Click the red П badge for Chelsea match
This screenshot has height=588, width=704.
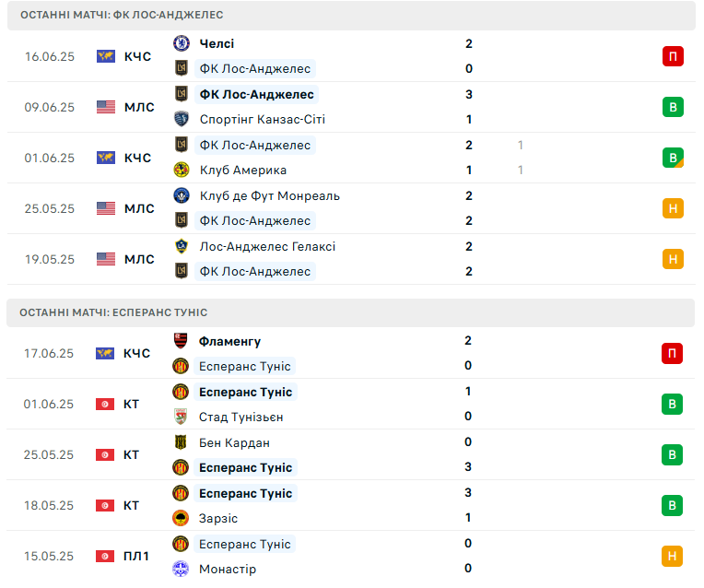click(673, 56)
